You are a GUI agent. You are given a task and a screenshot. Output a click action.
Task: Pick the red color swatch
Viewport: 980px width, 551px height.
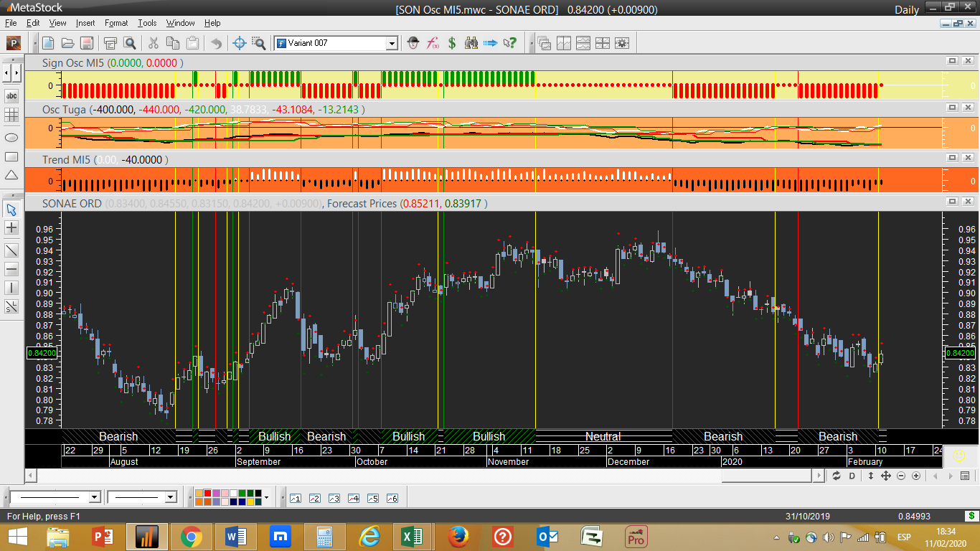[x=208, y=494]
